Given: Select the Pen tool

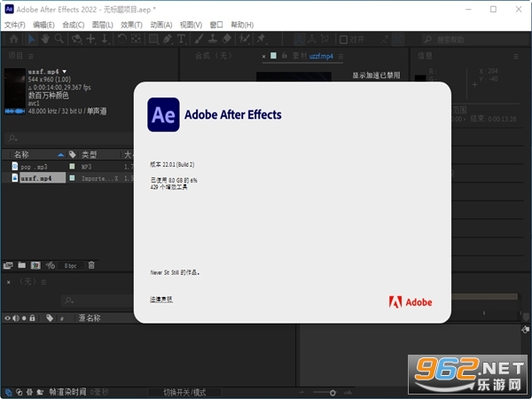Looking at the screenshot, I should [168, 39].
